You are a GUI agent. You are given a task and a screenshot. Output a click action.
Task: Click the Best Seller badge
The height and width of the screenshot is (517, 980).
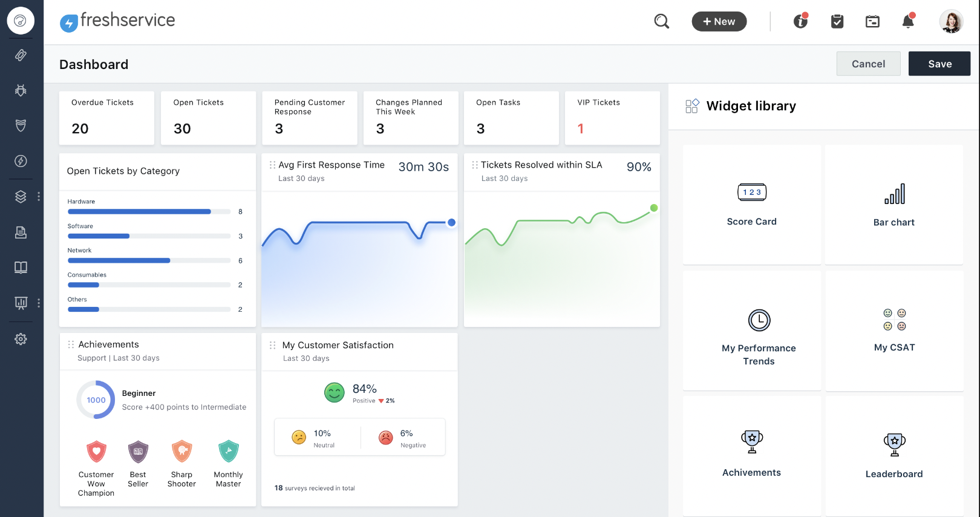pos(138,452)
